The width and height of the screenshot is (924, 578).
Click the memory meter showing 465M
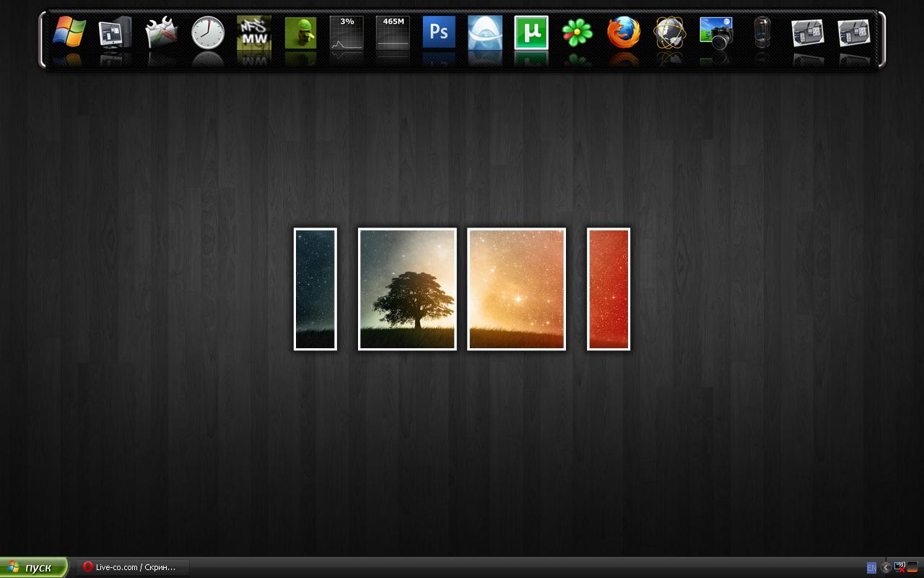click(393, 33)
